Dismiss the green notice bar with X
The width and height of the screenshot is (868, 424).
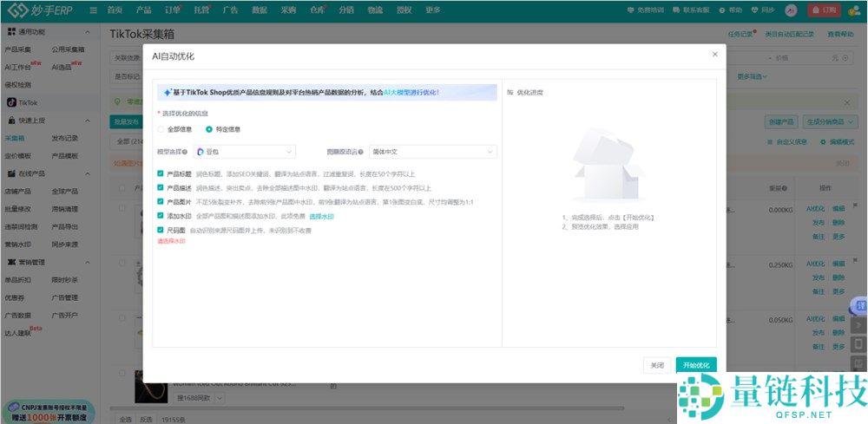pos(847,103)
